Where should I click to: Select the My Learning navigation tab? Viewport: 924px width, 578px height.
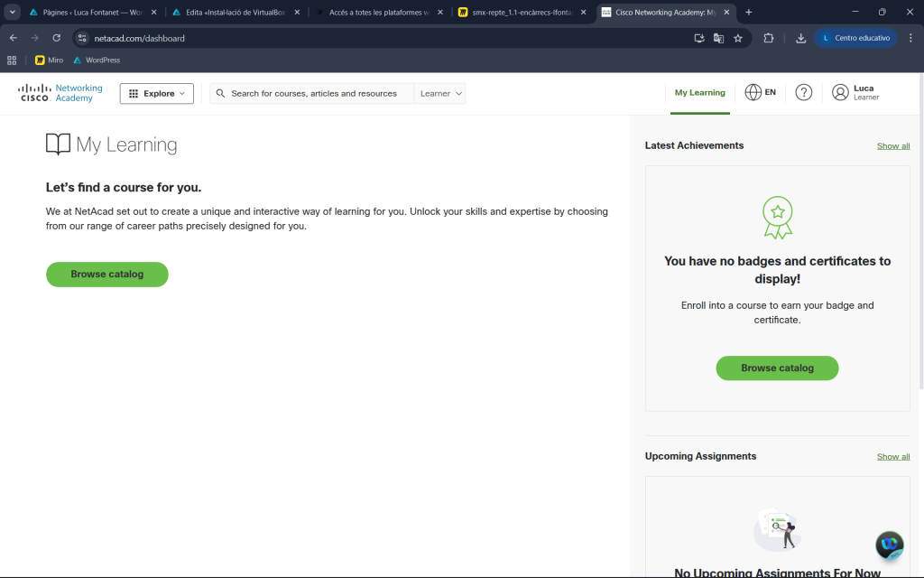pos(699,92)
